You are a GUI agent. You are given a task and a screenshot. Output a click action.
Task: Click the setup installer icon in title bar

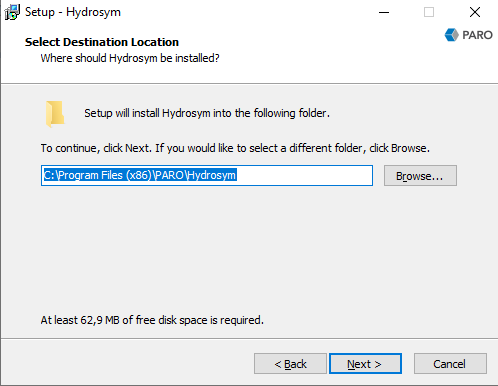[12, 12]
